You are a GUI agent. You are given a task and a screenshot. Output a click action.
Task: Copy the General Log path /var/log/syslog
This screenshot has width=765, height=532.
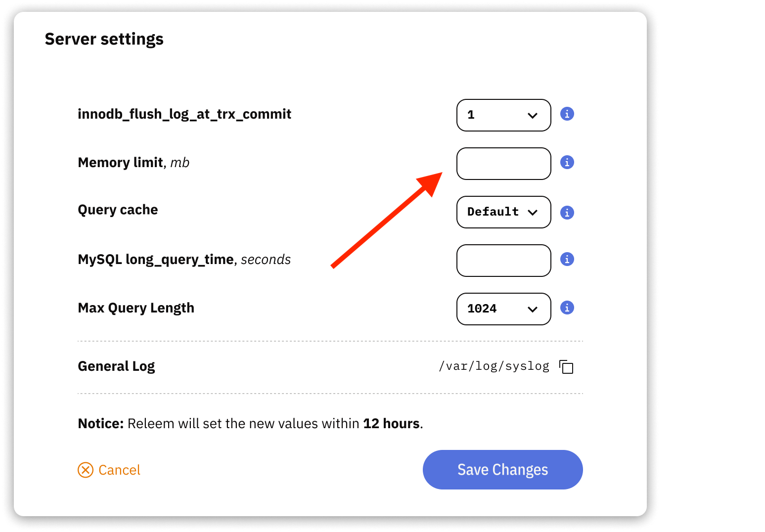(567, 366)
